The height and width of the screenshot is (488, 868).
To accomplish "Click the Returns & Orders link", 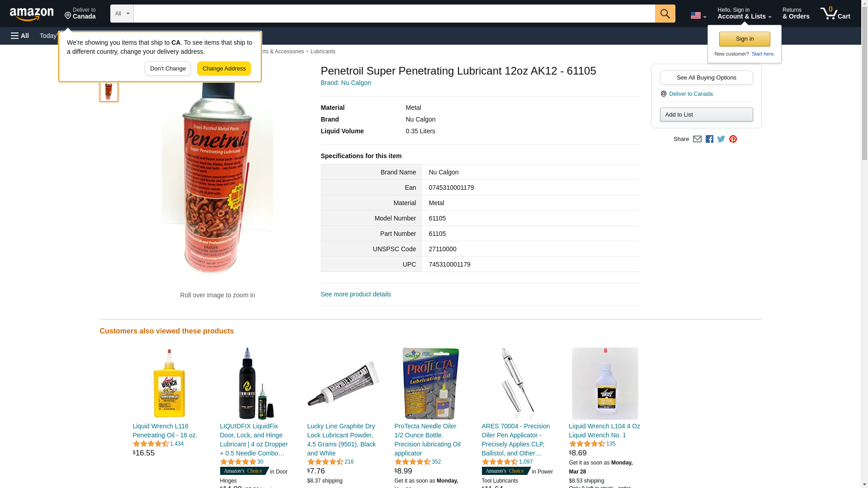I will coord(796,14).
